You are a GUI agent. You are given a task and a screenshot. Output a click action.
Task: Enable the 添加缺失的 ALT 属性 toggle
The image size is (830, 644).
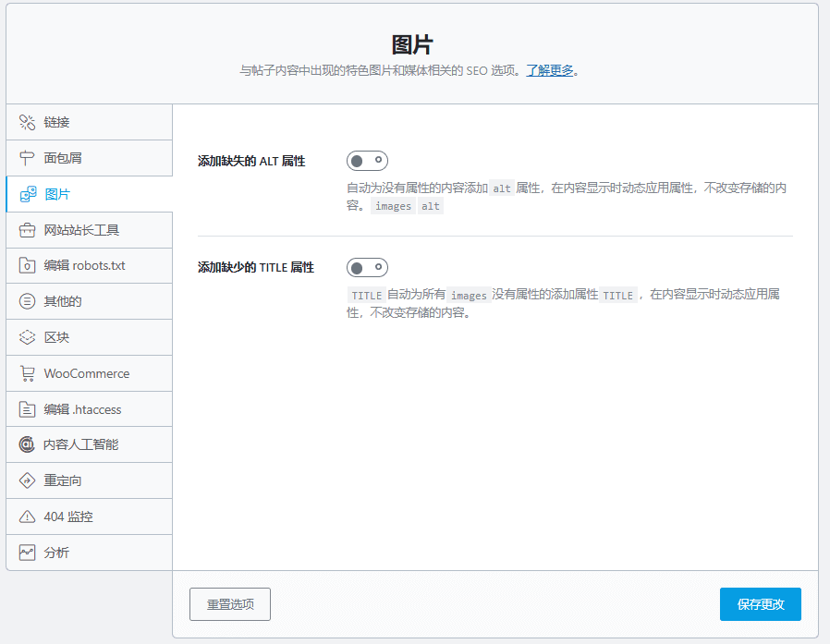point(367,161)
